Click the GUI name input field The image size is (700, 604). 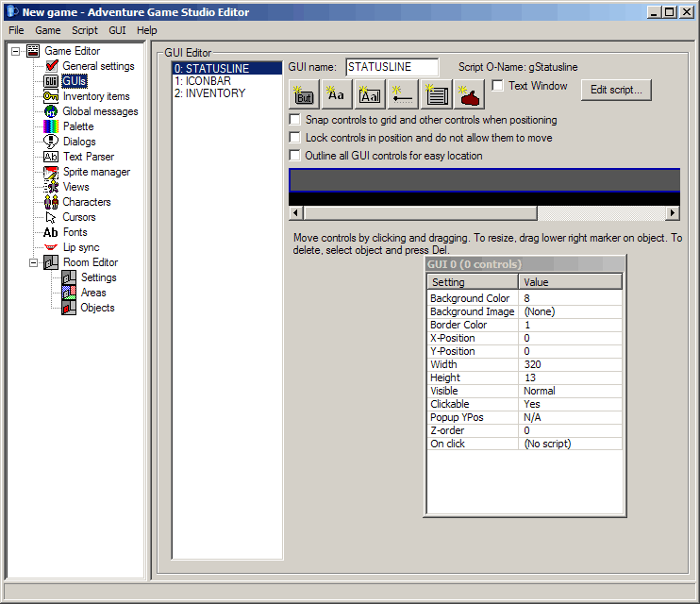click(392, 67)
